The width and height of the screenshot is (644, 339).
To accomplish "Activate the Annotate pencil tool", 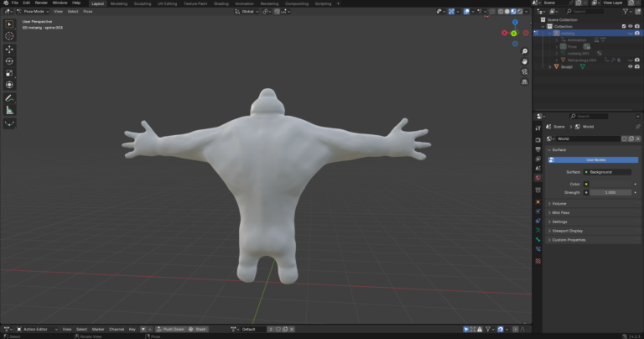I will click(9, 98).
